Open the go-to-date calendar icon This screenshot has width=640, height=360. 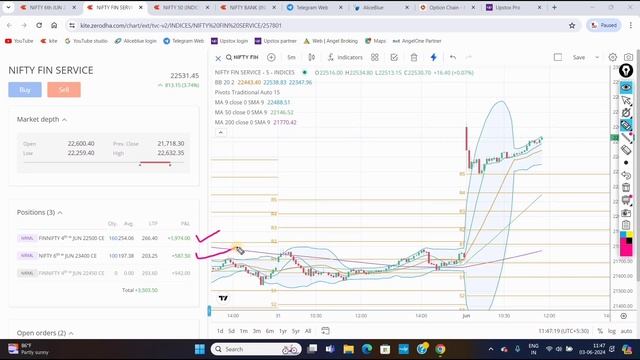325,331
